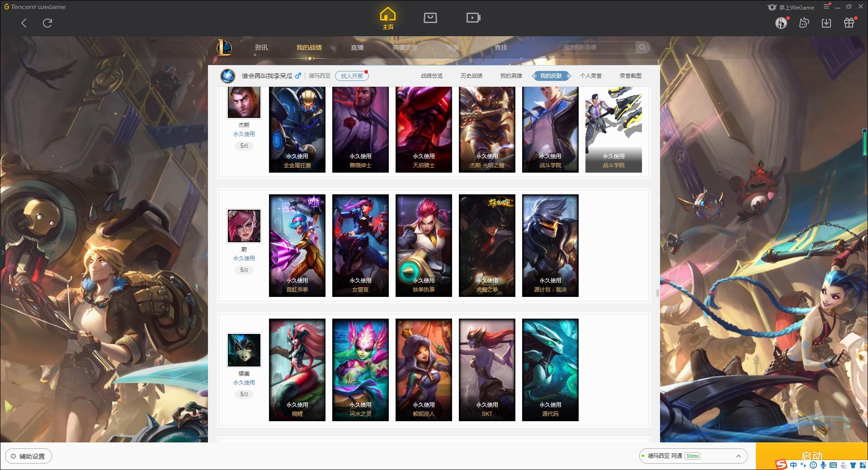Open the 鲛妮座人 skin card
This screenshot has height=470, width=868.
[x=424, y=370]
